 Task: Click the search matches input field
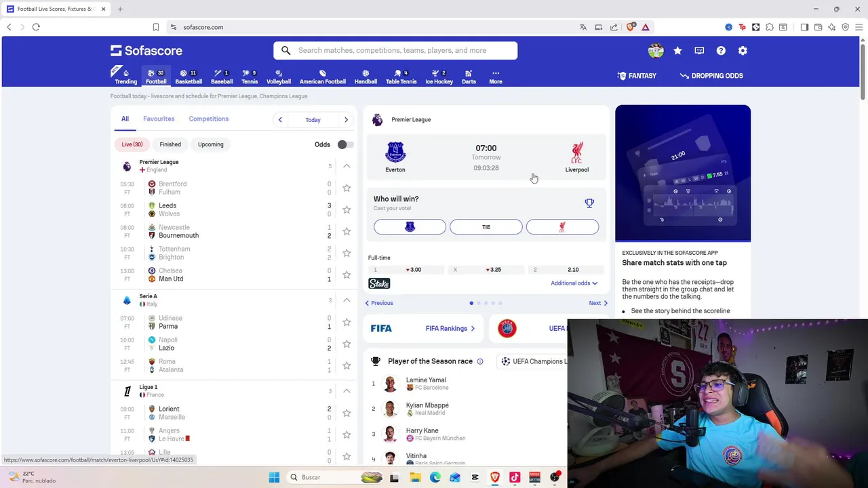395,50
